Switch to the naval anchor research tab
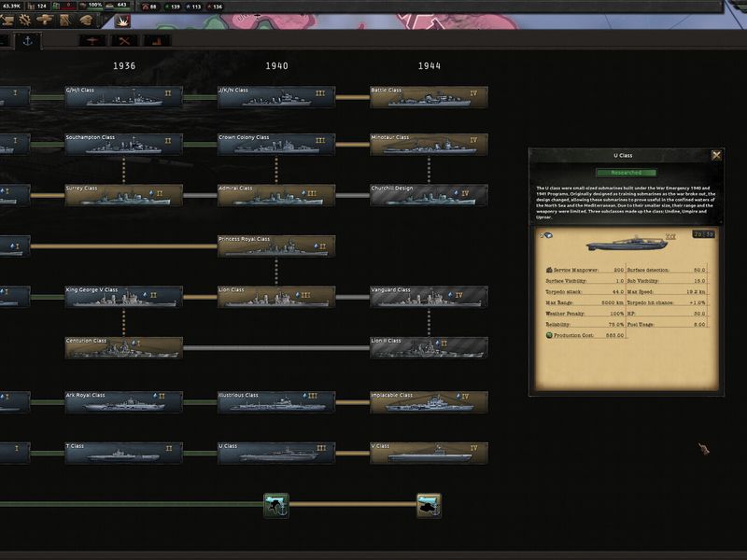The width and height of the screenshot is (747, 560). (x=28, y=41)
